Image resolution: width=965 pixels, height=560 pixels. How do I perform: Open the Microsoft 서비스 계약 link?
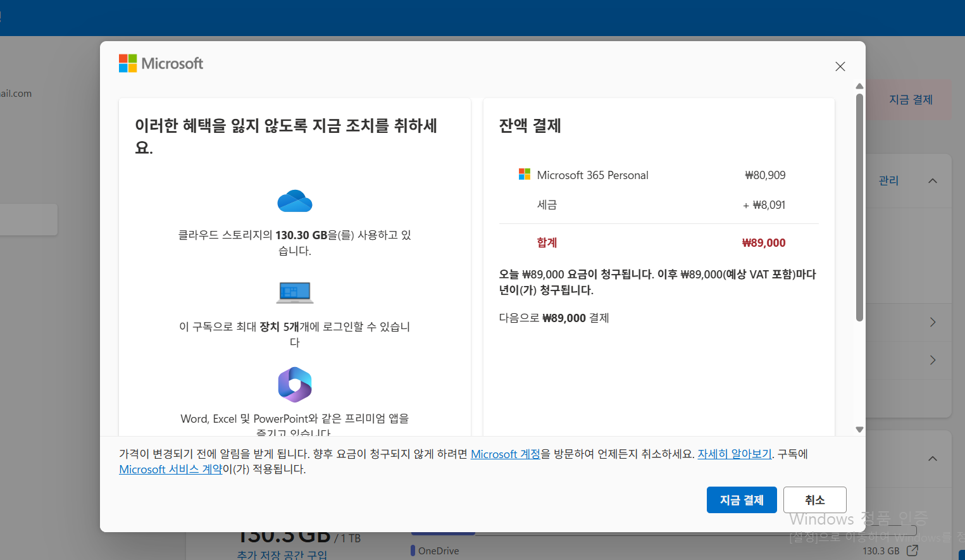point(171,469)
